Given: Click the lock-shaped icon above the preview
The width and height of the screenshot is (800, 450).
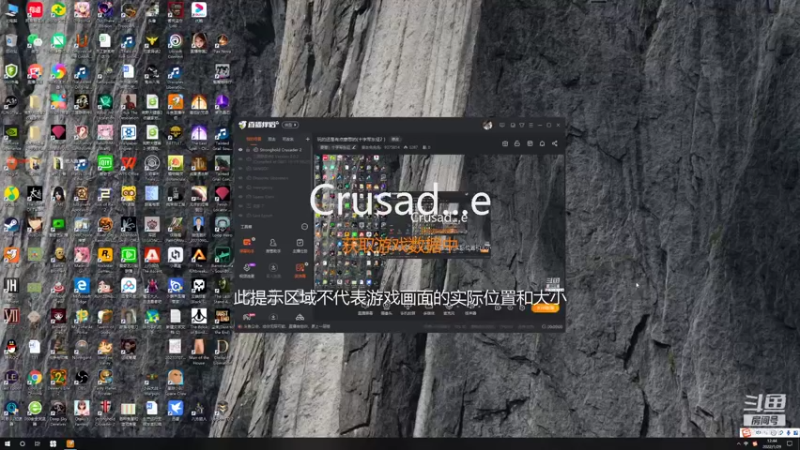Looking at the screenshot, I should (x=517, y=143).
